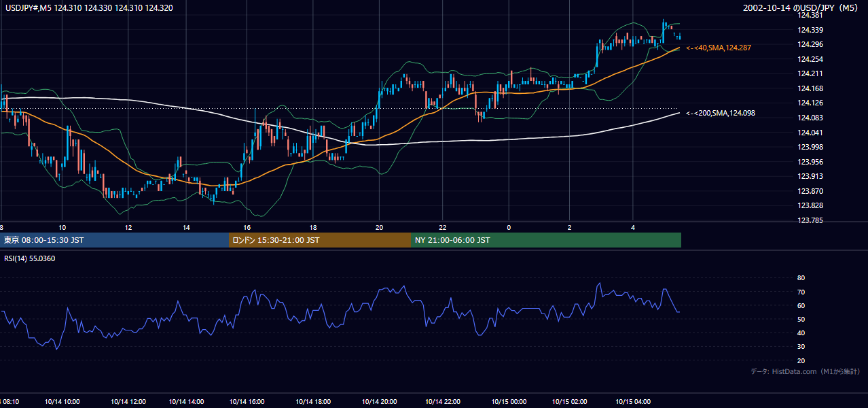This screenshot has width=868, height=408.
Task: Click the RSI(14) 55.0360 indicator label
Action: click(29, 258)
